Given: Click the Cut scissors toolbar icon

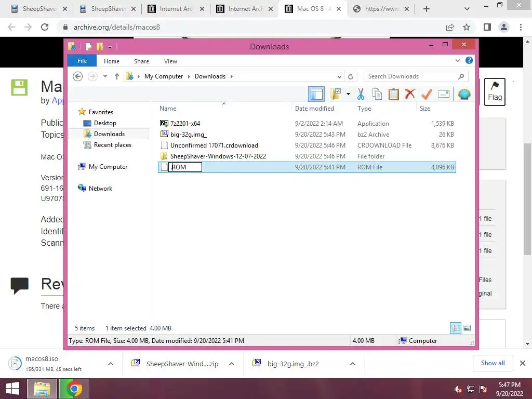Looking at the screenshot, I should click(361, 94).
